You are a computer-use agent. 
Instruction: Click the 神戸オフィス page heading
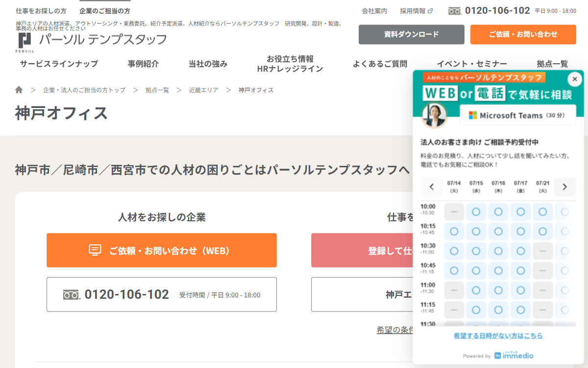tap(62, 113)
